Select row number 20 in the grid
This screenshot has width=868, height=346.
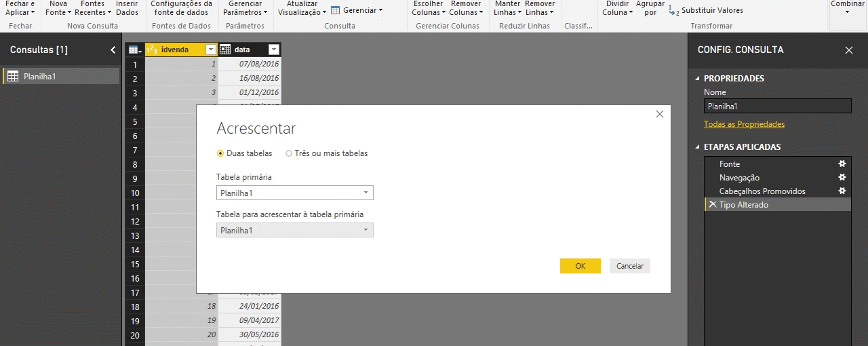pyautogui.click(x=135, y=334)
